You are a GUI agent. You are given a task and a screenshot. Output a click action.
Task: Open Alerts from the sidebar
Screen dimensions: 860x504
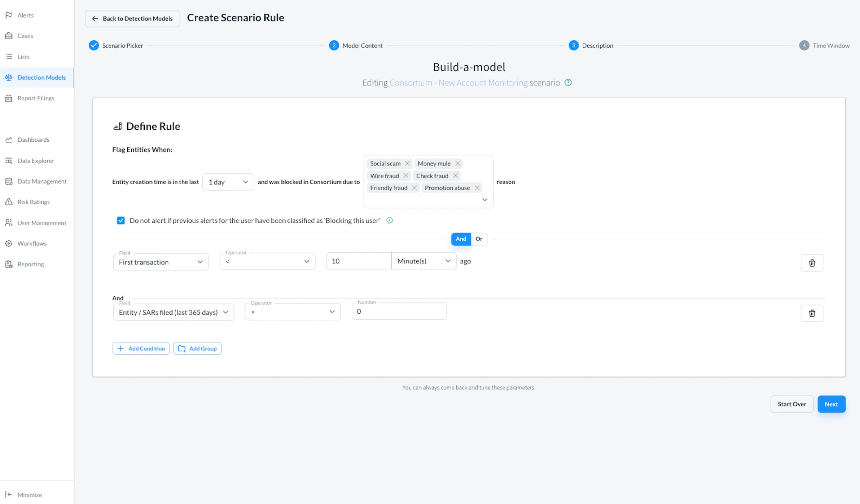25,15
